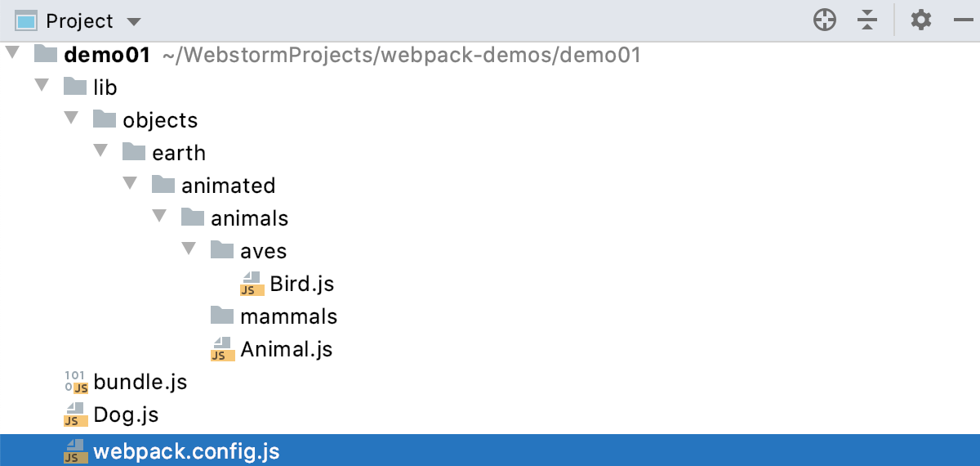The image size is (980, 466).
Task: Collapse the earth folder
Action: pos(100,152)
